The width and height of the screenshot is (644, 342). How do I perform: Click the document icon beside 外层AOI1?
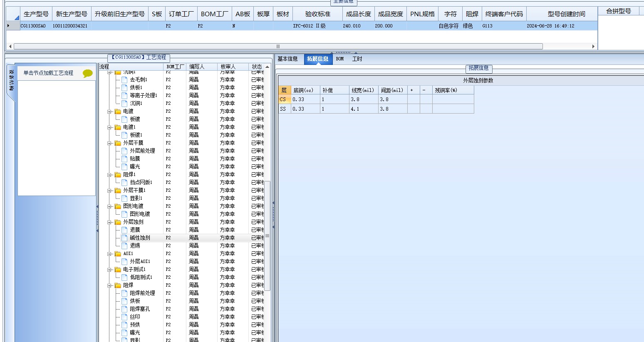124,261
